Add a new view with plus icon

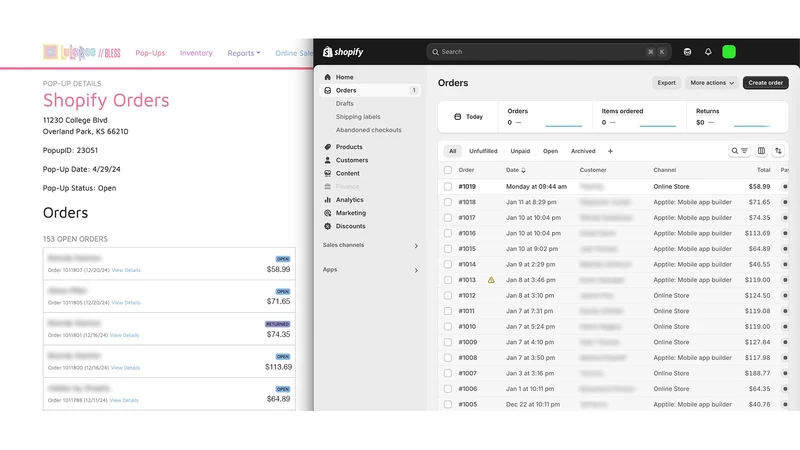610,151
